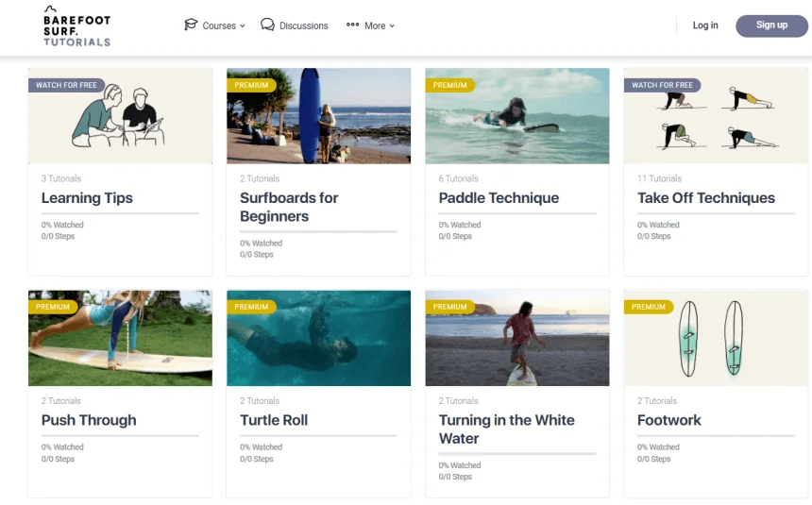Click the speech bubble Discussions icon

(267, 25)
